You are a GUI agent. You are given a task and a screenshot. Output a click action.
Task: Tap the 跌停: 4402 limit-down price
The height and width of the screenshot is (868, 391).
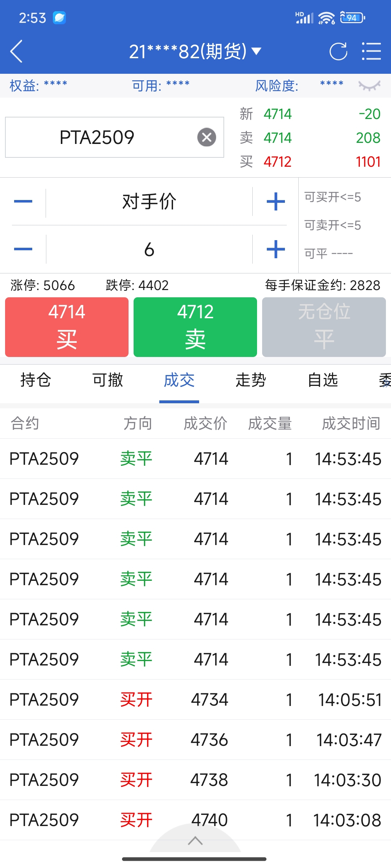click(137, 285)
